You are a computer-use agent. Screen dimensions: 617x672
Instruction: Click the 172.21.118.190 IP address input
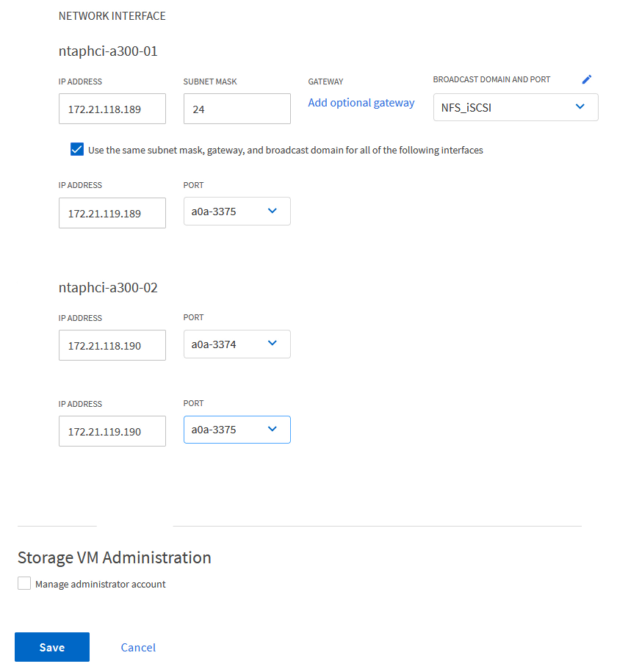tap(112, 345)
